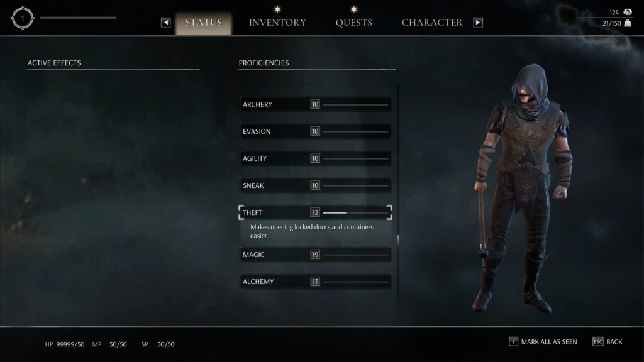This screenshot has height=362, width=644.
Task: Click the coin currency icon beside 124
Action: click(x=628, y=12)
